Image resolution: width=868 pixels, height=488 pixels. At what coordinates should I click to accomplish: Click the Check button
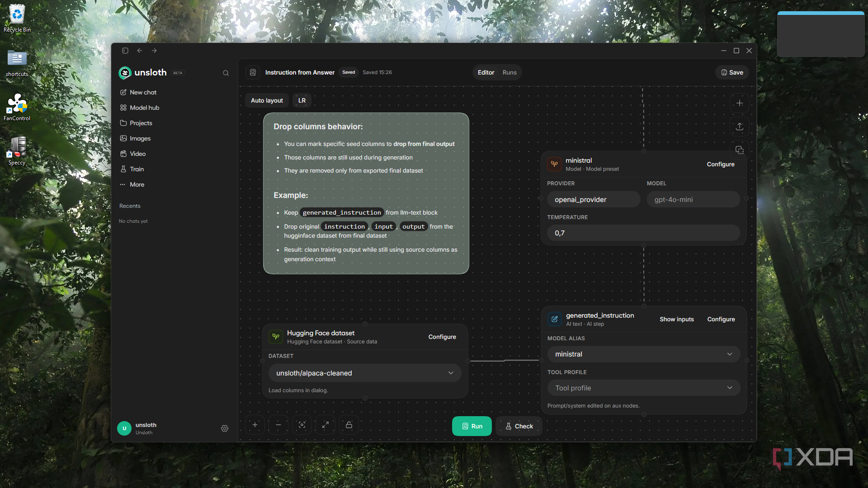click(x=519, y=426)
